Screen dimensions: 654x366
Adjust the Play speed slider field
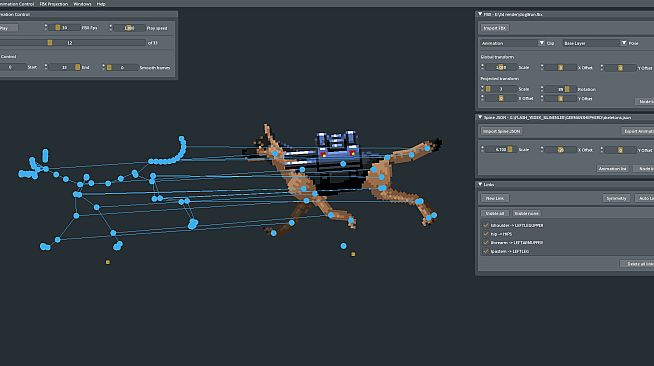click(129, 28)
